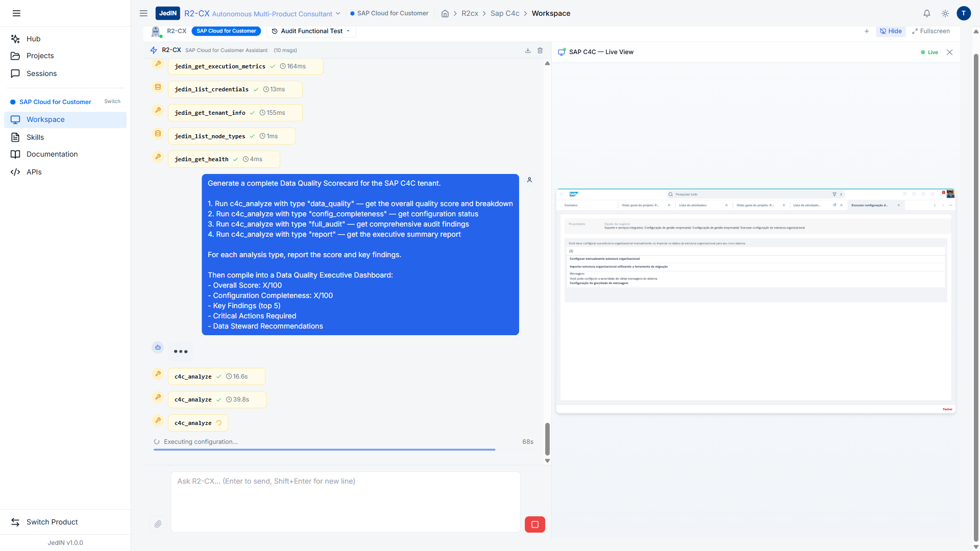
Task: Open the hamburger menu in the sidebar
Action: coord(16,13)
